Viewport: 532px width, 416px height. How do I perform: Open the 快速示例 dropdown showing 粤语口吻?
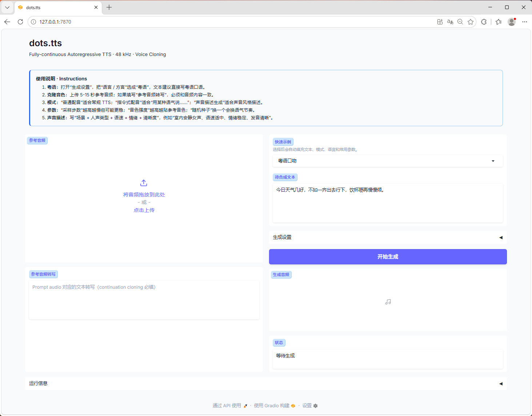(x=388, y=161)
